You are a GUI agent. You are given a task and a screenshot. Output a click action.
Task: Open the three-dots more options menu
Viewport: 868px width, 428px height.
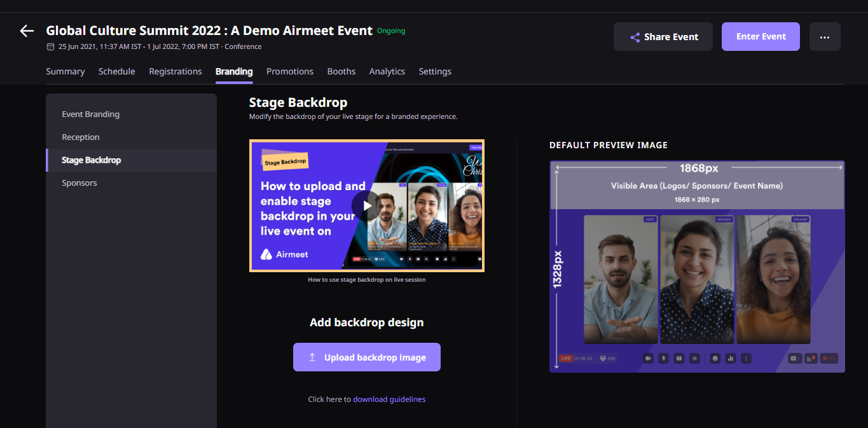pyautogui.click(x=825, y=37)
